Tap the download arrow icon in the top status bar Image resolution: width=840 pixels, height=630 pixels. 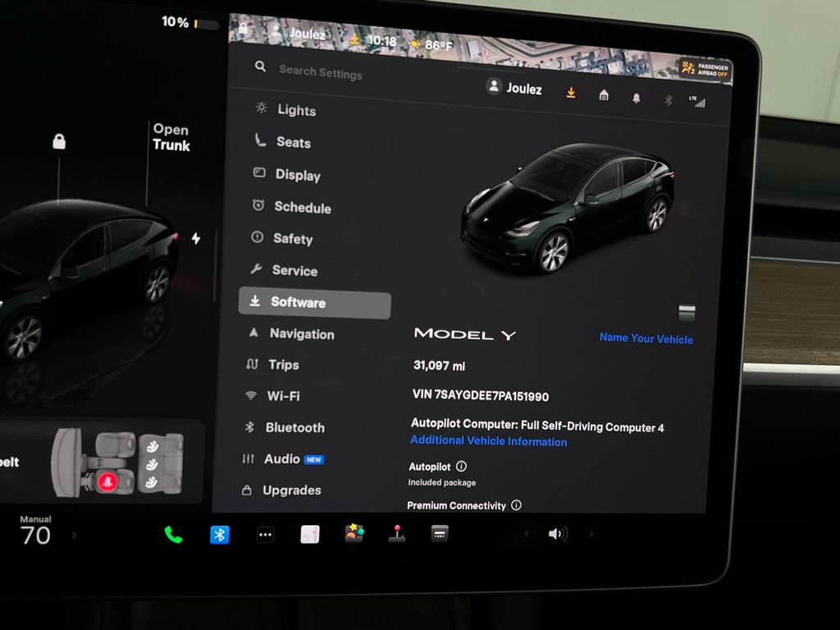pyautogui.click(x=354, y=39)
